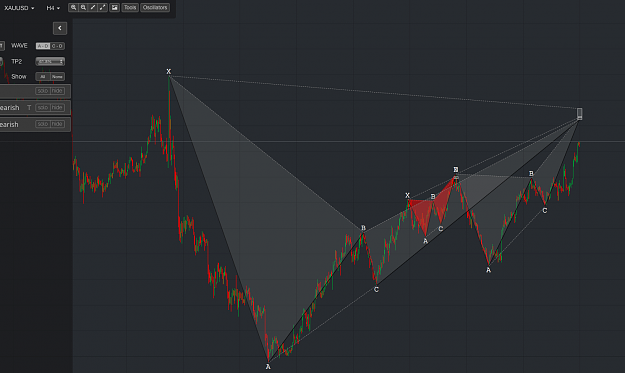Select the line drawing tool icon
The width and height of the screenshot is (625, 373).
point(93,8)
